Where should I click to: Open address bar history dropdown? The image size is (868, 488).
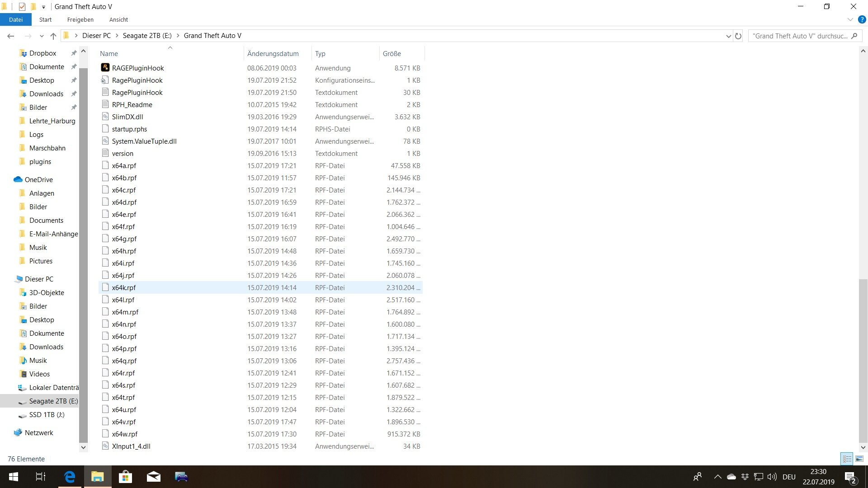728,36
